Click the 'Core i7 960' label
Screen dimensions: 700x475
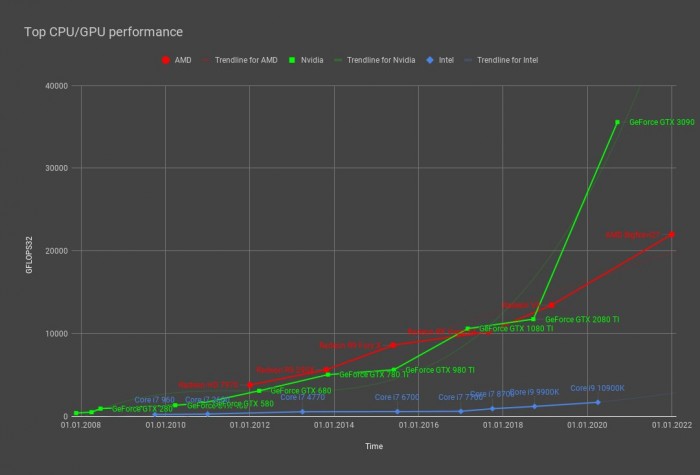(x=154, y=400)
